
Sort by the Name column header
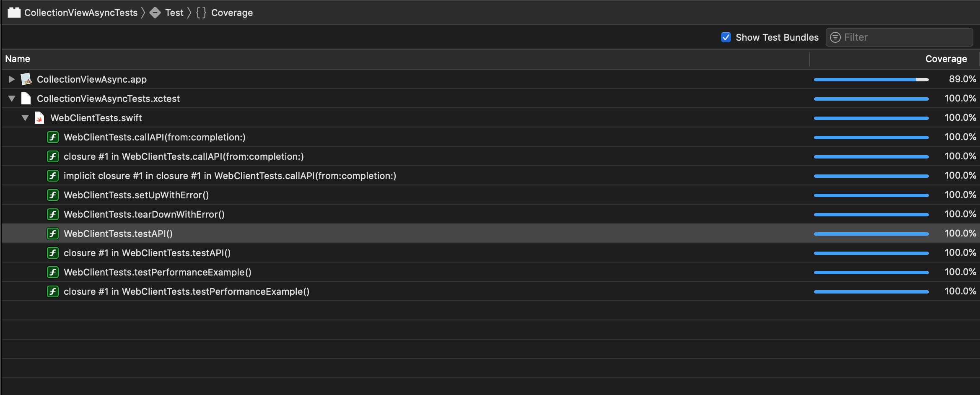pyautogui.click(x=18, y=59)
